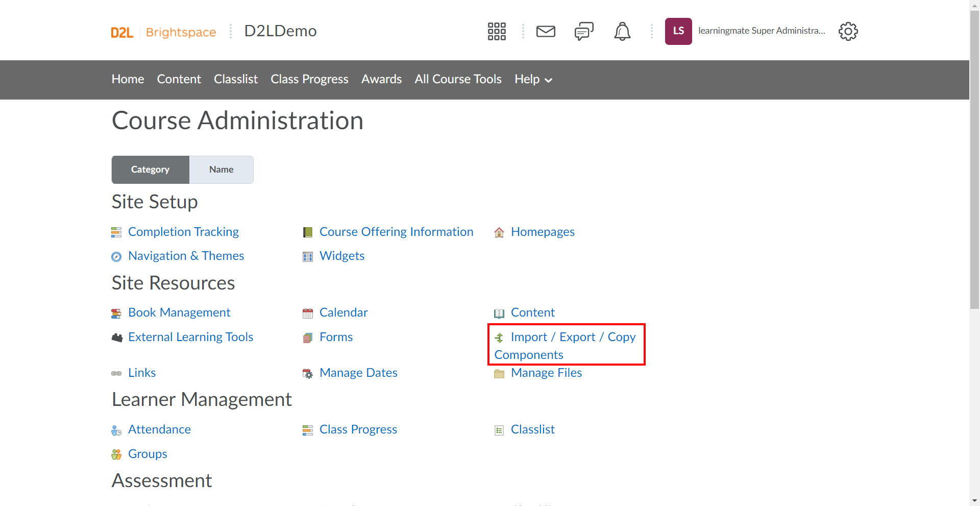This screenshot has width=980, height=506.
Task: Open the Classlist tab in navbar
Action: 236,80
